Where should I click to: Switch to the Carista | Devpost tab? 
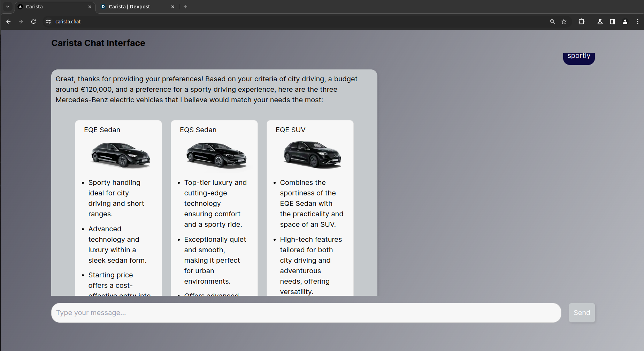point(137,7)
